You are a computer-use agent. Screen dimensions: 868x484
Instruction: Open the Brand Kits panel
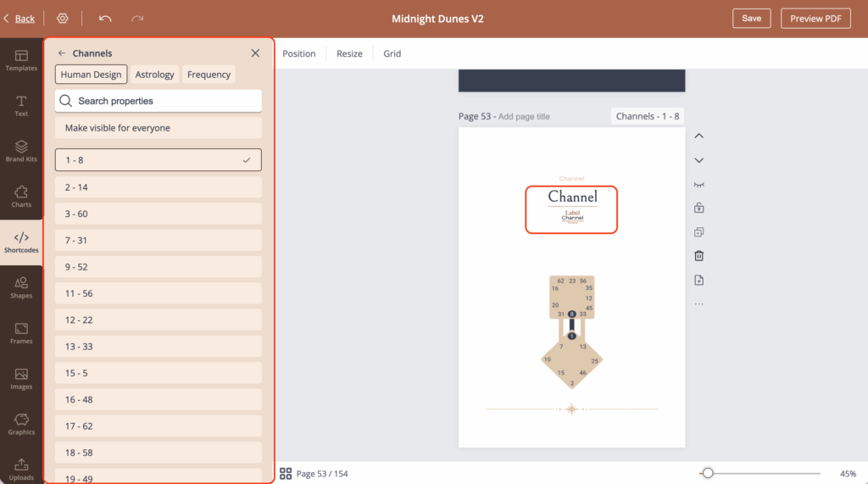click(x=21, y=151)
